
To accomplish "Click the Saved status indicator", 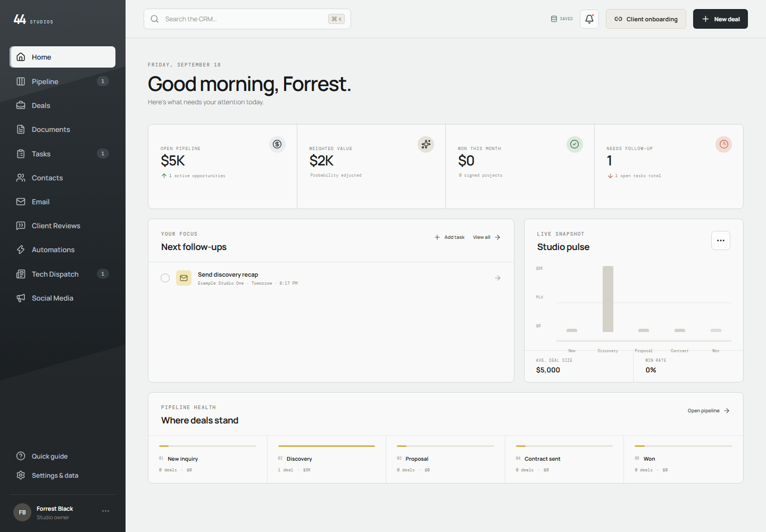I will 562,19.
